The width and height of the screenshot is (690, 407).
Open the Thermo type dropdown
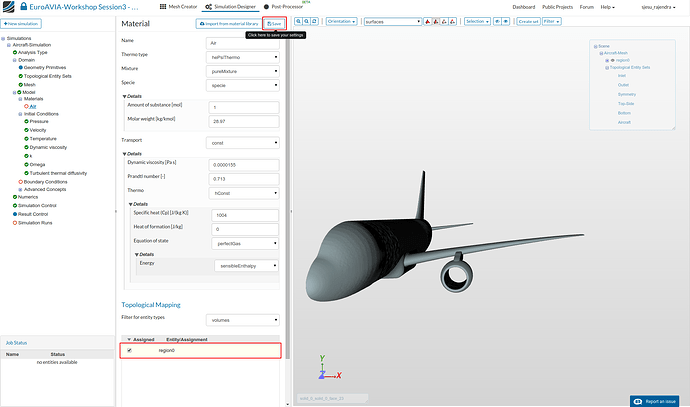[242, 57]
